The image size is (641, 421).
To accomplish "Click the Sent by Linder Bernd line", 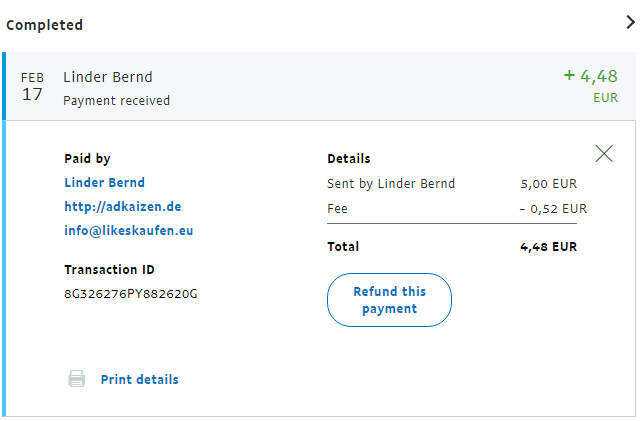I will click(391, 184).
